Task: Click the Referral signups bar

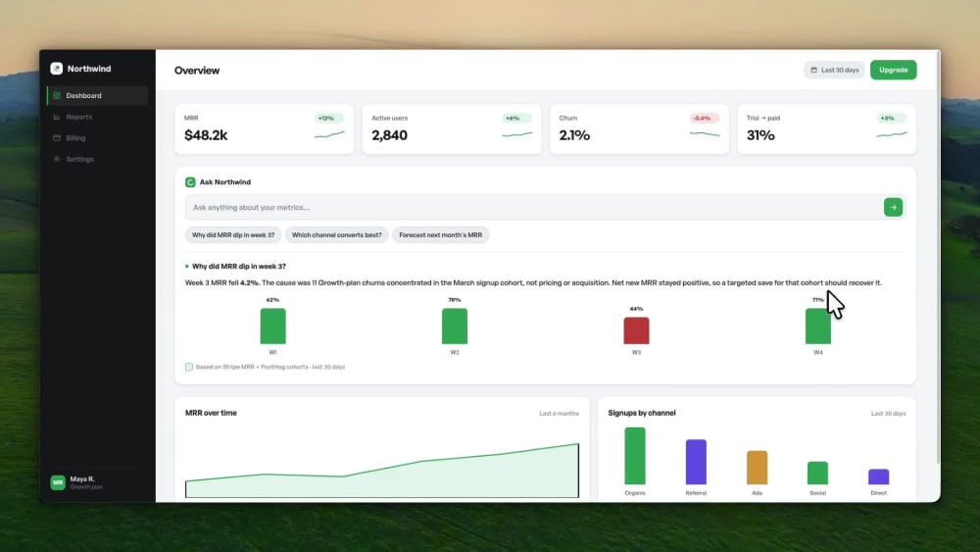Action: 696,462
